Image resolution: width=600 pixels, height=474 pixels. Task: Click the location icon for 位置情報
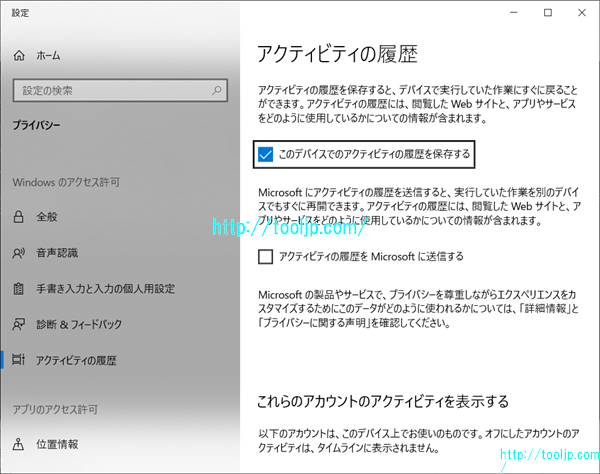click(x=18, y=444)
